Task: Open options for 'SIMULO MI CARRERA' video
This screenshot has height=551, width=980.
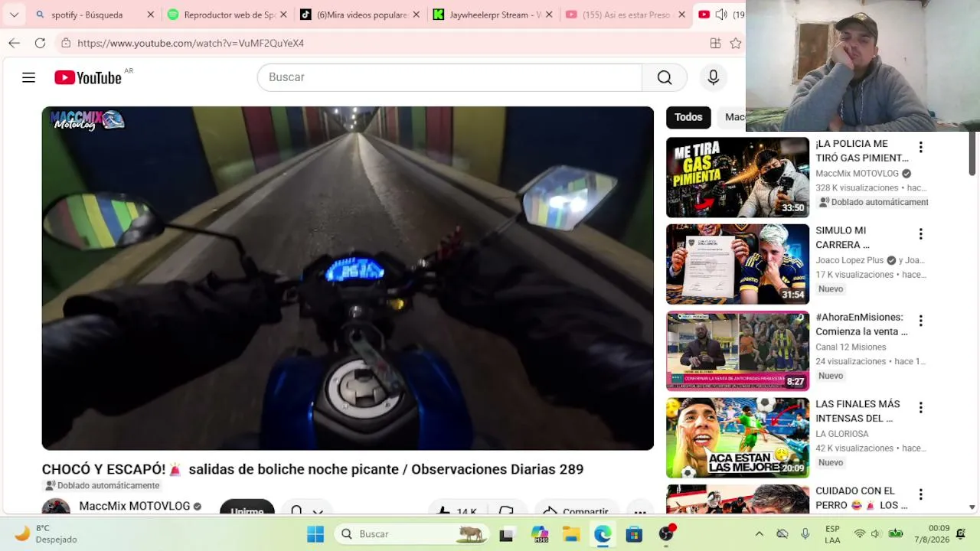Action: tap(921, 233)
